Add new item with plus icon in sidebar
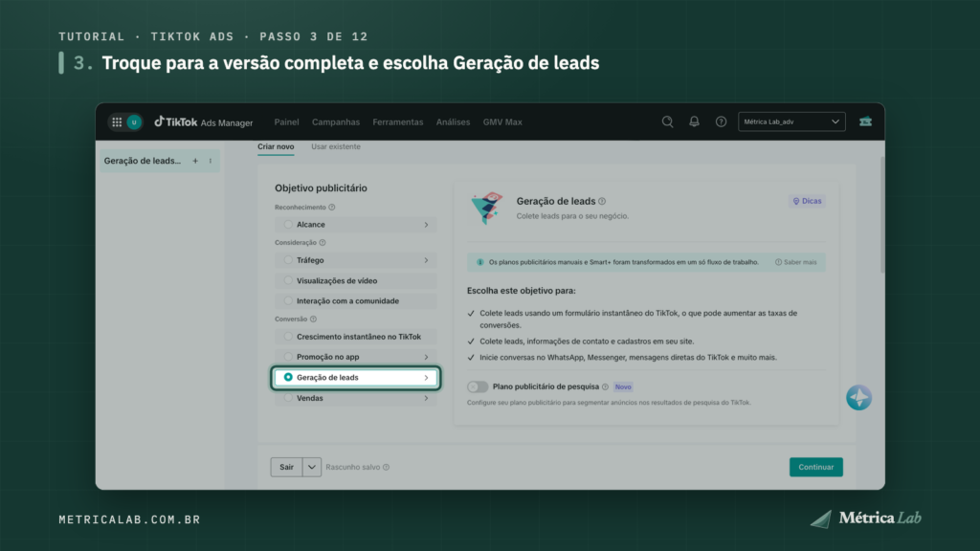This screenshot has height=551, width=980. (x=195, y=161)
